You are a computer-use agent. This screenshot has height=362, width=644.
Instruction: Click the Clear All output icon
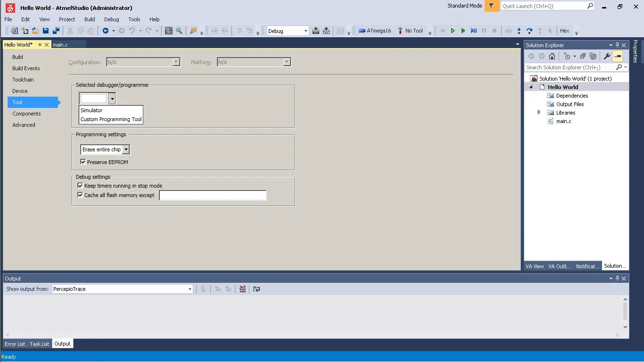242,289
